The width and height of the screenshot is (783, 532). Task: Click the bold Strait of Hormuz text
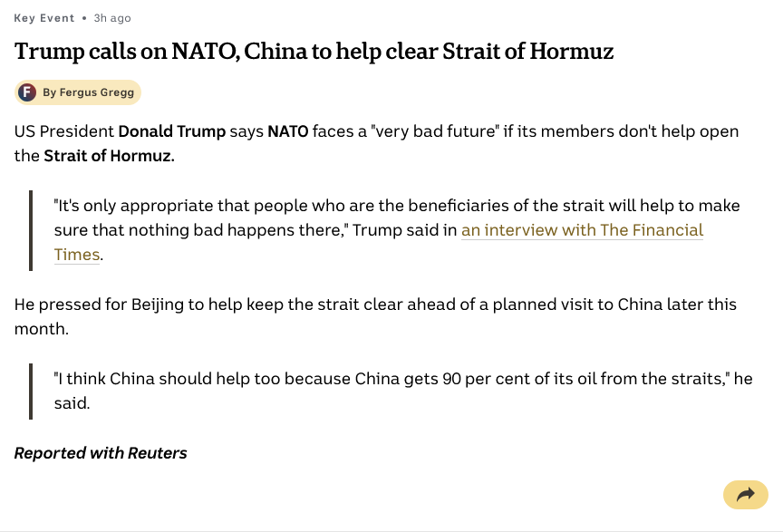(x=108, y=156)
